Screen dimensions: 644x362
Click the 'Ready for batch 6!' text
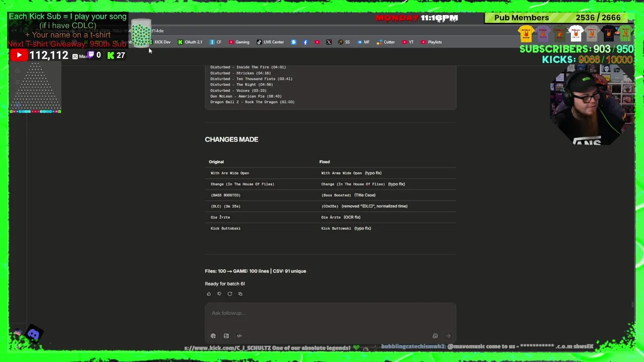pyautogui.click(x=225, y=284)
